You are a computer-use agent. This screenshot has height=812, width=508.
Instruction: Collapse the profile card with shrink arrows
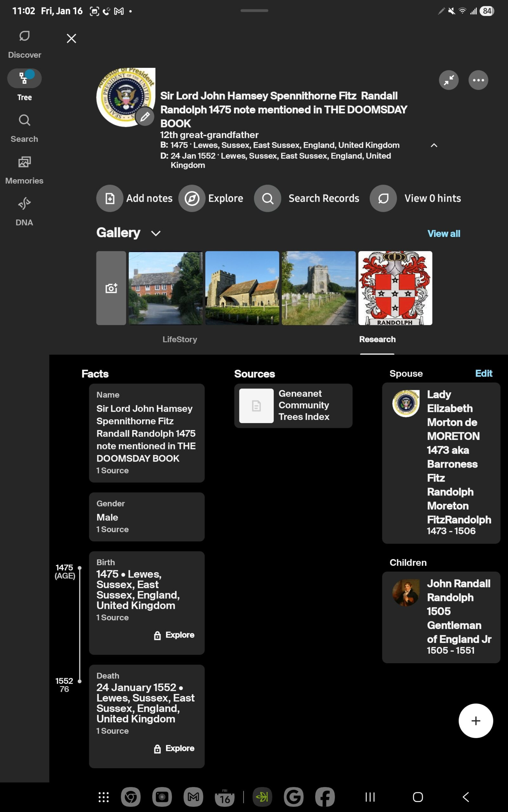click(x=449, y=80)
